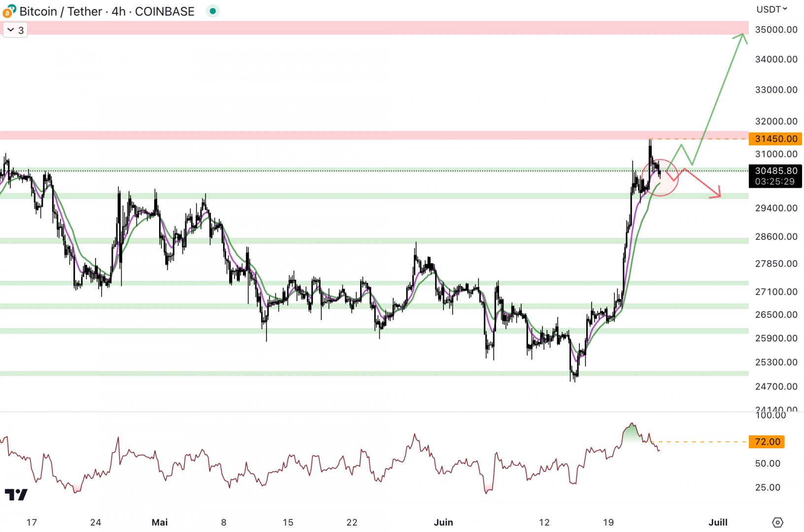Click 24700.00 on the price axis

776,386
